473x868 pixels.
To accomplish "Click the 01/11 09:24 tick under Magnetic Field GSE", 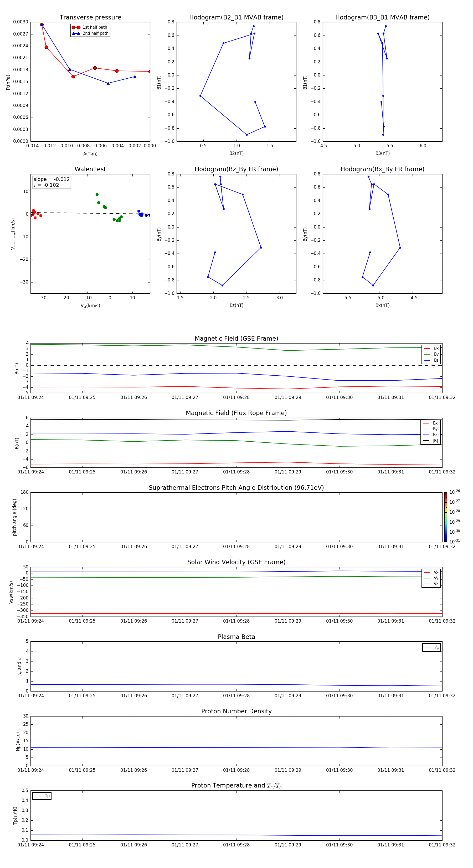I will pyautogui.click(x=31, y=397).
